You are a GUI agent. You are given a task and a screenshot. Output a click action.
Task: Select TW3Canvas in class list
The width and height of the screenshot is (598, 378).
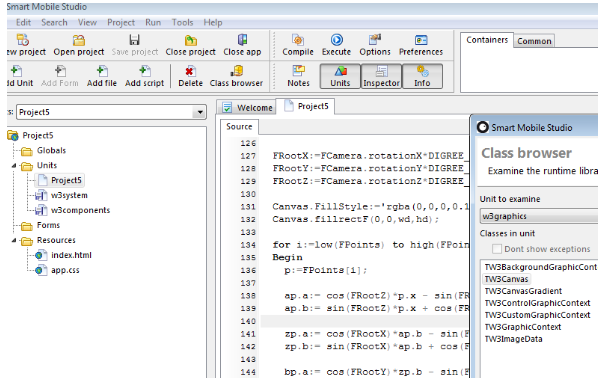(506, 279)
